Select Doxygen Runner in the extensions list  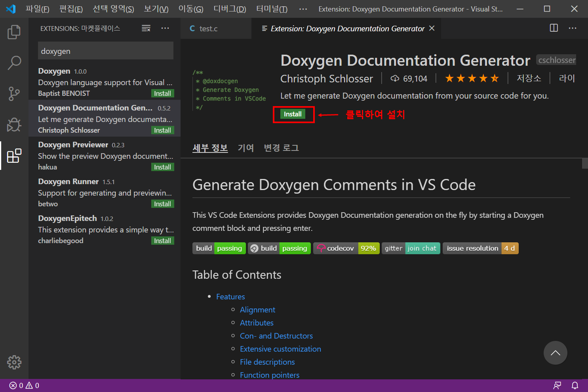tap(105, 192)
